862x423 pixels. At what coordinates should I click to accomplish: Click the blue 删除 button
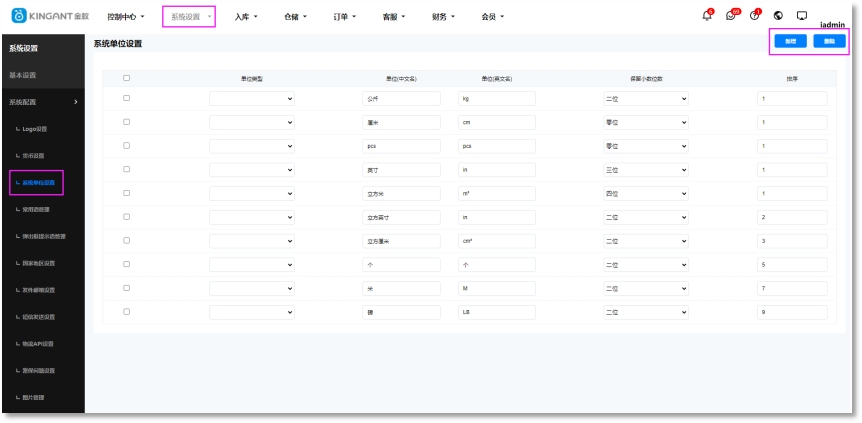(828, 41)
